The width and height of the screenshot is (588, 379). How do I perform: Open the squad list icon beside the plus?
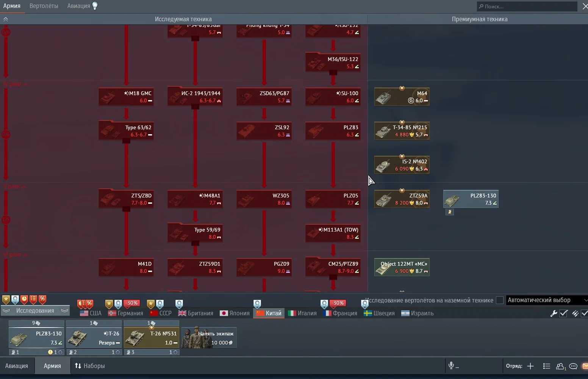pyautogui.click(x=546, y=366)
